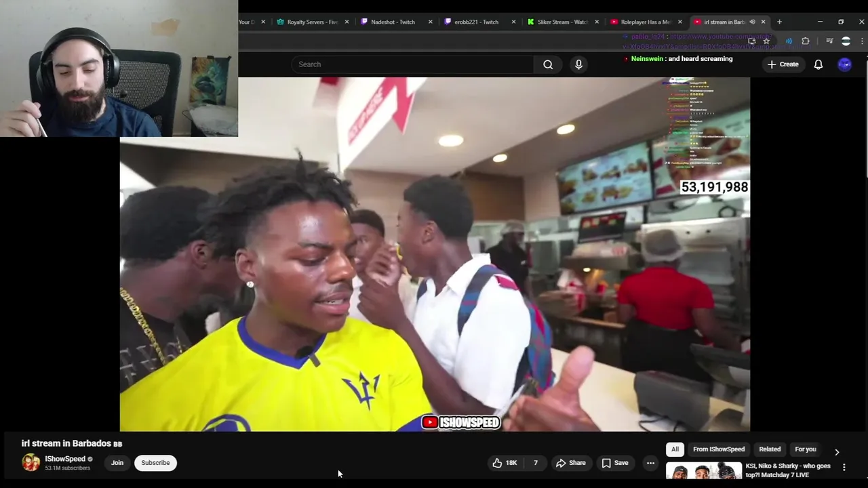Open the IShowSpeed channel name link
This screenshot has height=488, width=868.
click(x=65, y=459)
